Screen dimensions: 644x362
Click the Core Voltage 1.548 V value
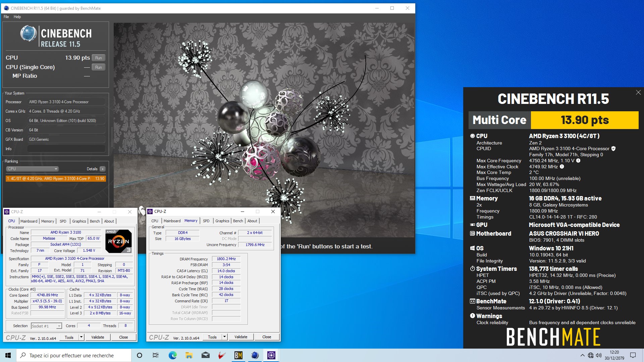pos(89,250)
